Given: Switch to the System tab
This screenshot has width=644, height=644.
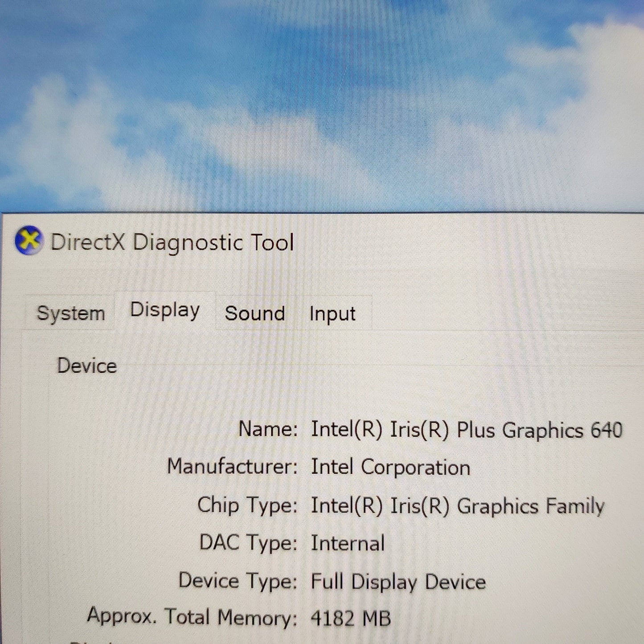Looking at the screenshot, I should click(71, 313).
